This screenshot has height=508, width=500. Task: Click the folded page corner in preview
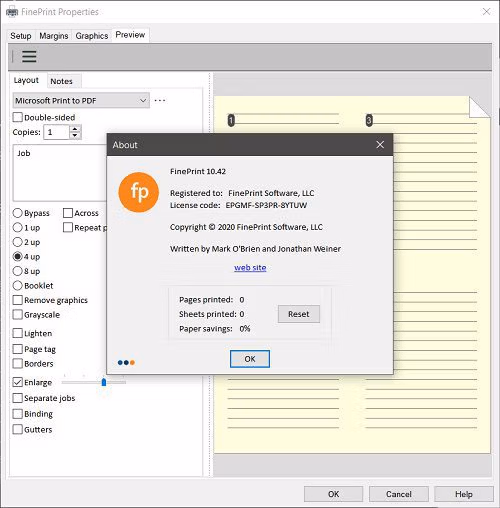pyautogui.click(x=479, y=107)
